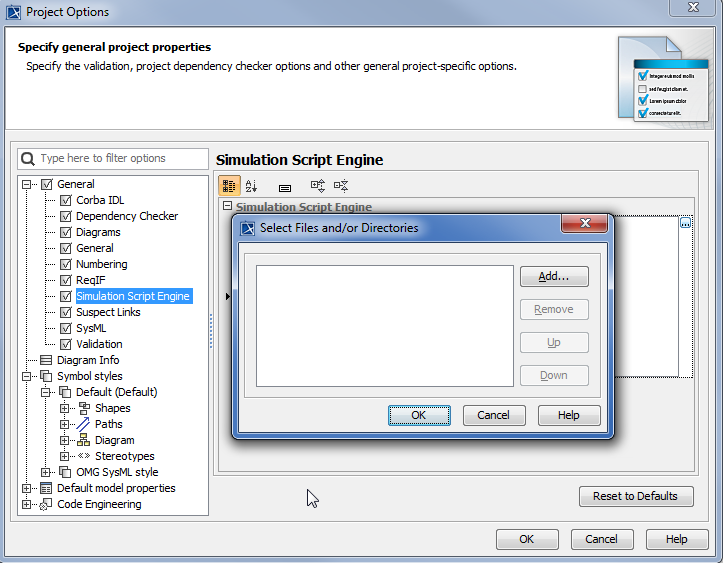723x563 pixels.
Task: Click the filter options search field
Action: tap(113, 159)
